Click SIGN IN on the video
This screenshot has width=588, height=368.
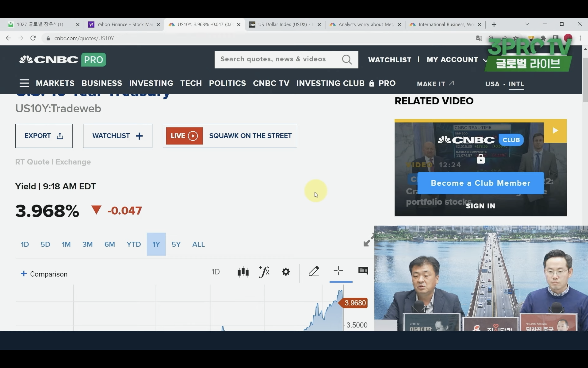(480, 206)
